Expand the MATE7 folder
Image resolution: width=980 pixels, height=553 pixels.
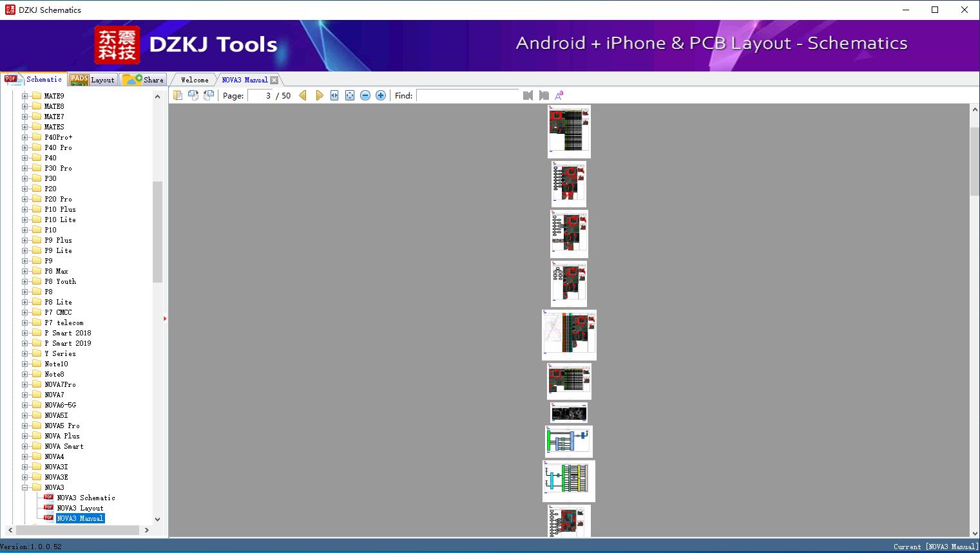pyautogui.click(x=25, y=117)
